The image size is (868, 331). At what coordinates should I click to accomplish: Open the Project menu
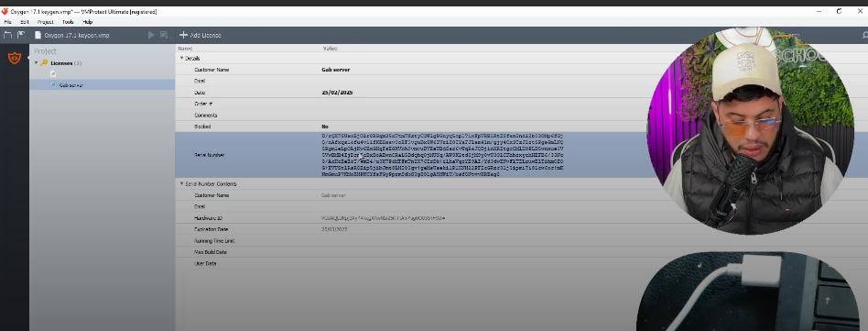pyautogui.click(x=46, y=22)
